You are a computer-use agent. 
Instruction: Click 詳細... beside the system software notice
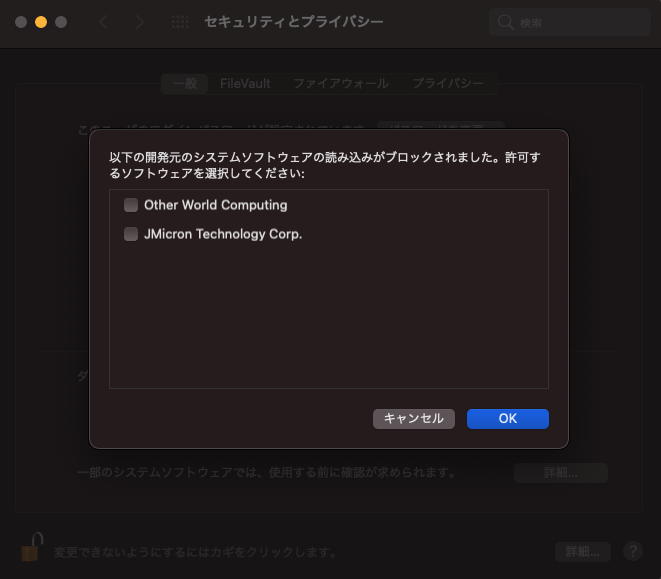pos(561,473)
